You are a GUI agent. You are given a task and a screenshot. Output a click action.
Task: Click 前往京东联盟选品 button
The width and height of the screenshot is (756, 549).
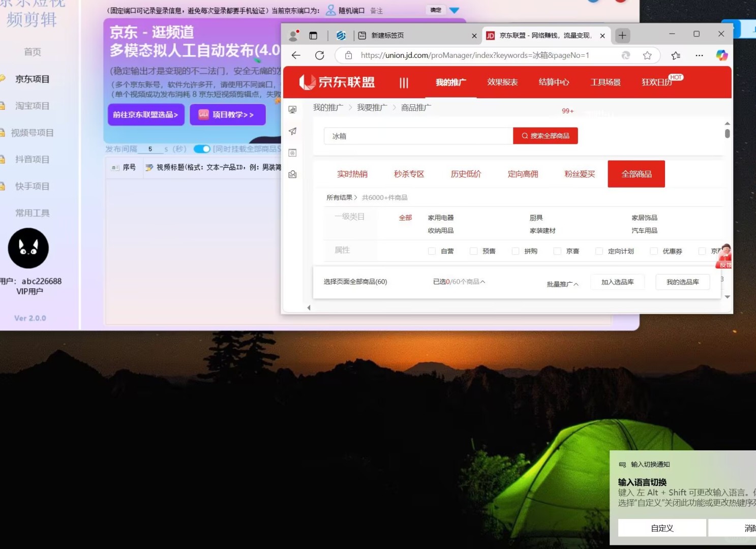click(145, 115)
